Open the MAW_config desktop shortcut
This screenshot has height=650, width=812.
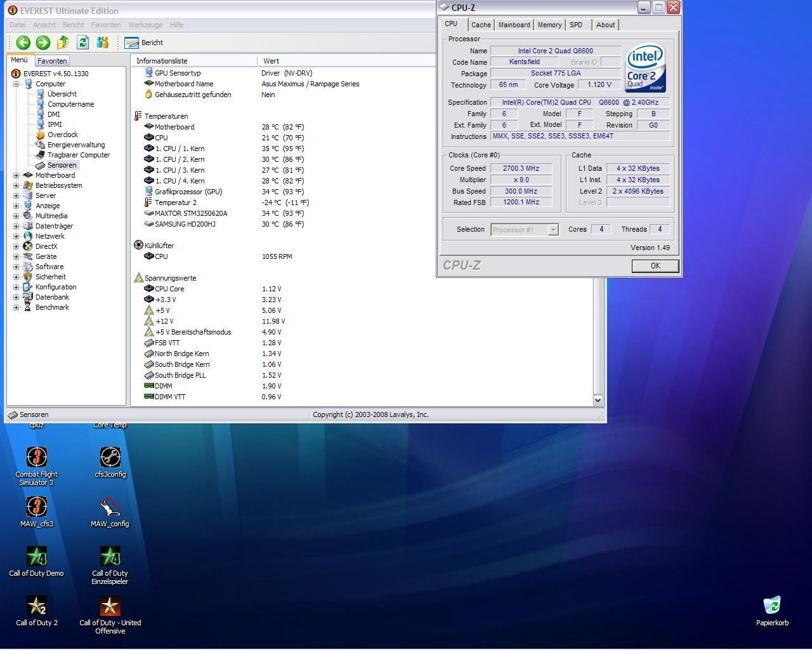110,512
